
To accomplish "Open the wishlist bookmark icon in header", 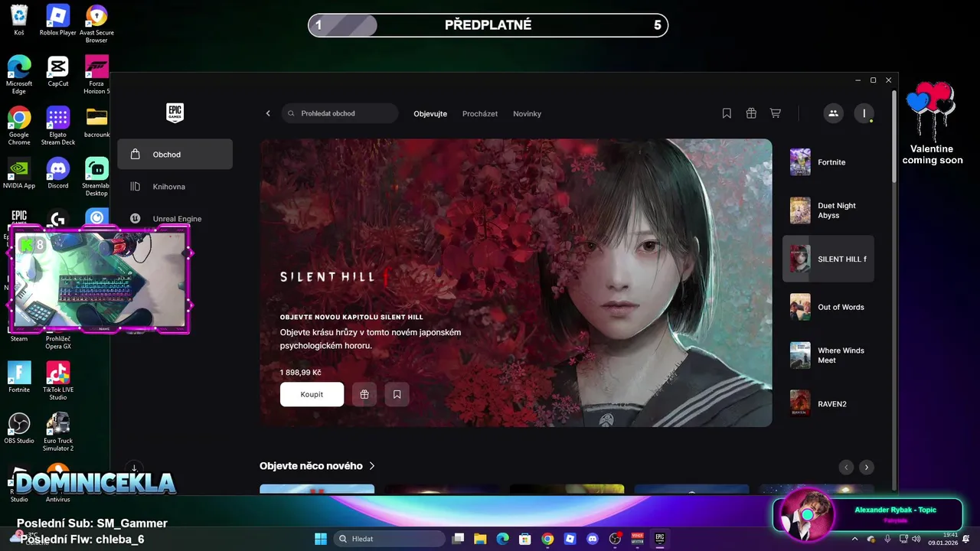I will (727, 113).
